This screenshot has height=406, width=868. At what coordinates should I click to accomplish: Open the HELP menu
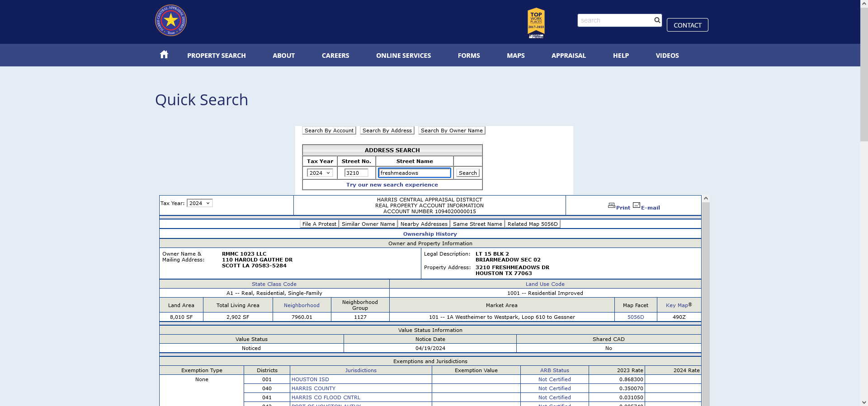click(621, 56)
